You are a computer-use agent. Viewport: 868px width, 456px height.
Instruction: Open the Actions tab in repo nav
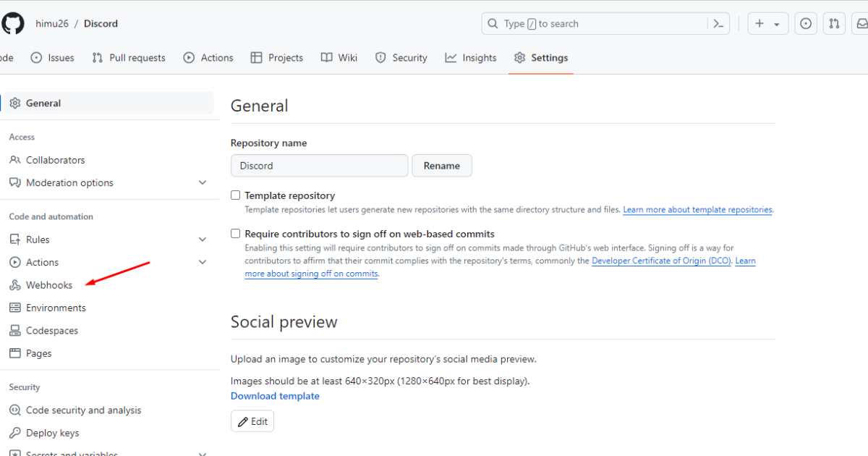208,58
